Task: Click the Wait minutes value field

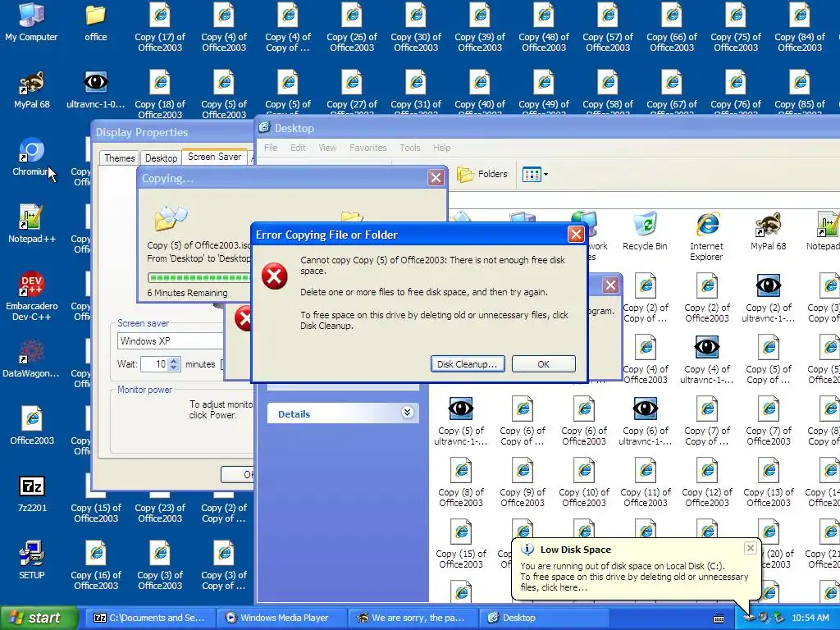Action: pos(154,364)
